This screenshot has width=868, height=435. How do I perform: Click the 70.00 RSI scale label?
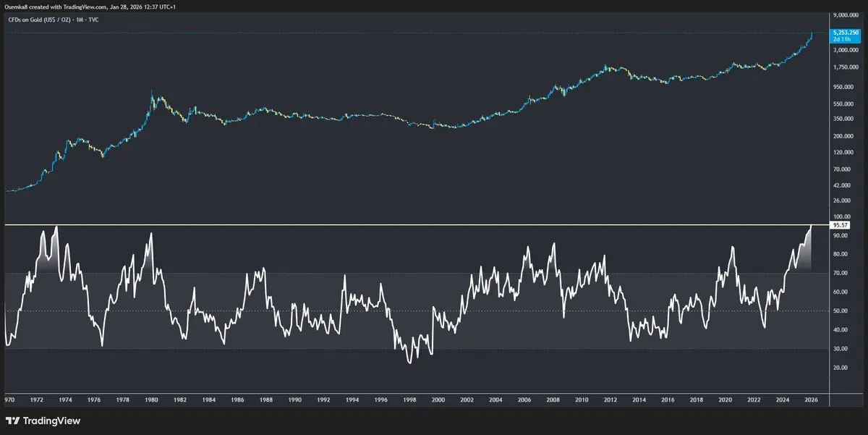pyautogui.click(x=840, y=273)
